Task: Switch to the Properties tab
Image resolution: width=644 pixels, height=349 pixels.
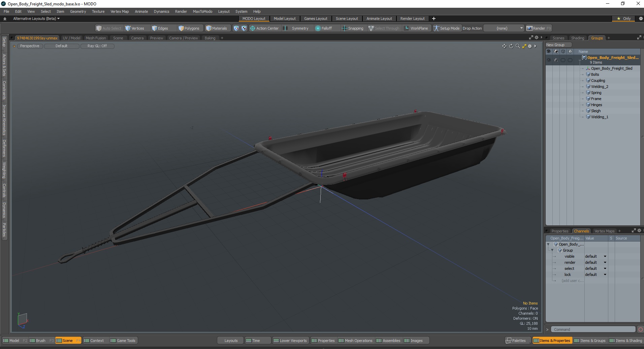Action: [560, 231]
